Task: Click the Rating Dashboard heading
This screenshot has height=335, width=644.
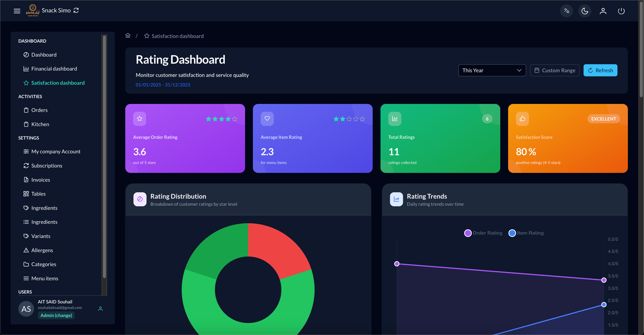Action: coord(180,60)
